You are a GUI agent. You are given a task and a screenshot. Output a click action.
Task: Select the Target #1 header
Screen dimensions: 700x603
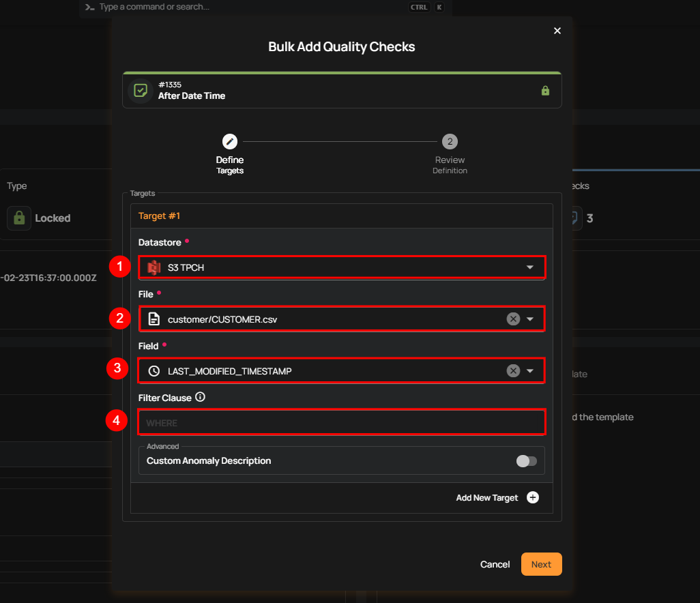click(159, 216)
